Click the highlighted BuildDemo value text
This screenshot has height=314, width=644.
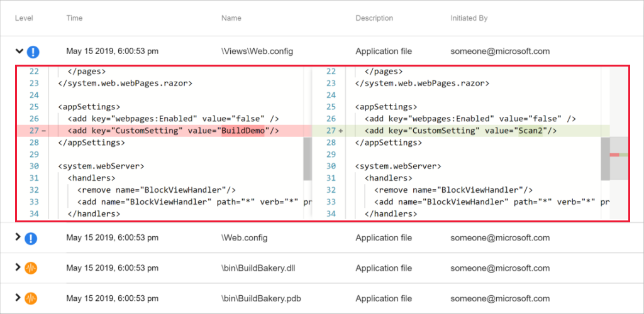pyautogui.click(x=242, y=131)
